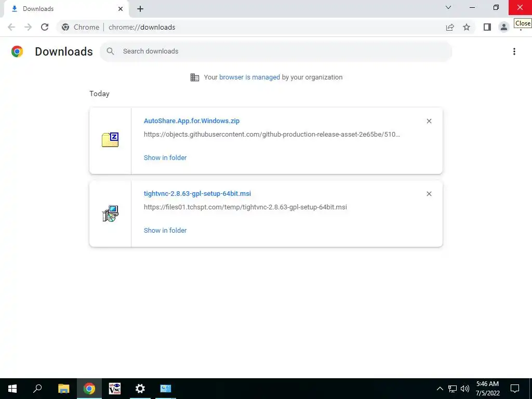Viewport: 532px width, 399px height.
Task: Remove AutoShare zip from downloads list
Action: click(429, 121)
